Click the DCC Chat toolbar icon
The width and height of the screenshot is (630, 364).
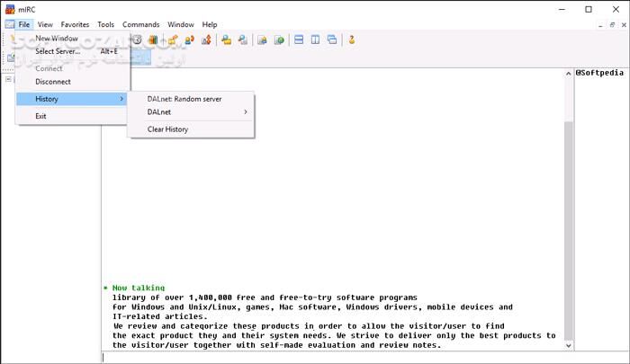click(190, 40)
